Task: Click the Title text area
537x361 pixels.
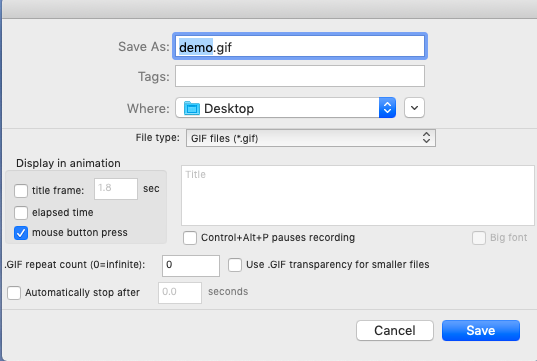Action: point(358,196)
